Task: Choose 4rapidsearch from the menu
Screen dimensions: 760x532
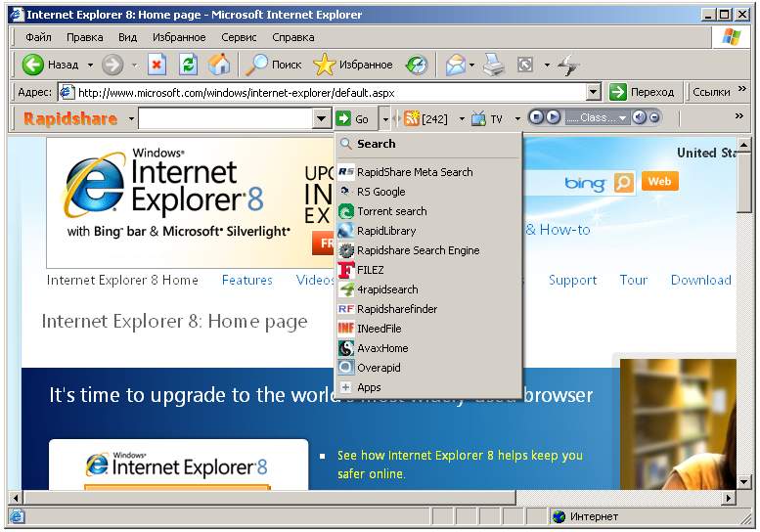Action: pos(428,289)
